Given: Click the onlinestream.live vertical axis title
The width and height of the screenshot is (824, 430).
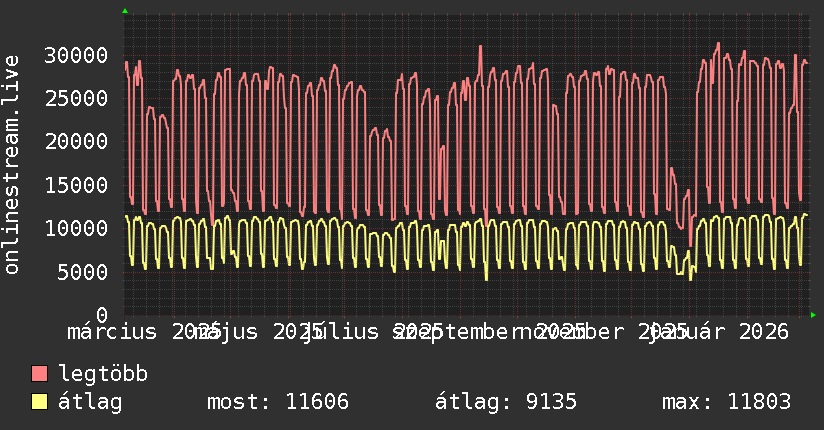Looking at the screenshot, I should pyautogui.click(x=11, y=165).
